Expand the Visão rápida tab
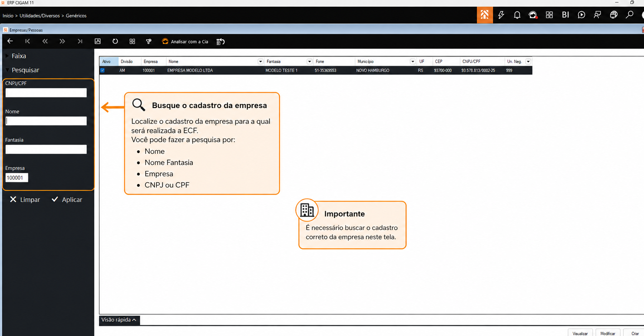 pos(119,320)
